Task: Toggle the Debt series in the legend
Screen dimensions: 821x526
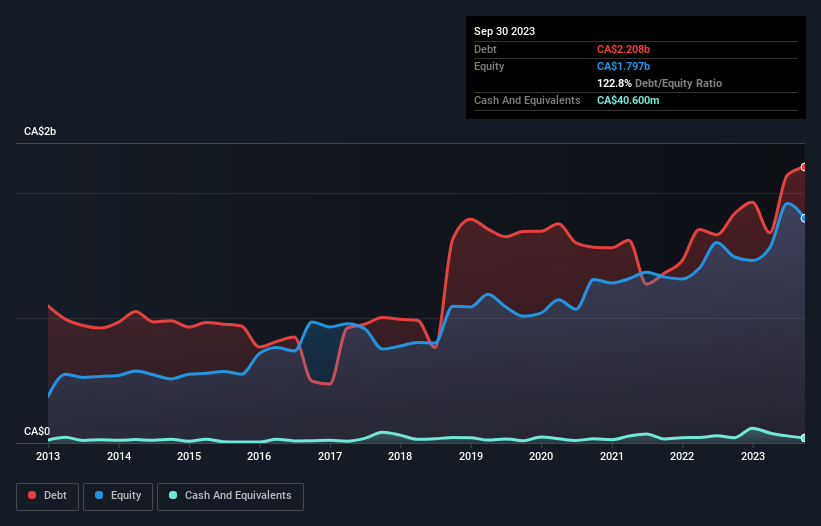Action: pyautogui.click(x=47, y=496)
